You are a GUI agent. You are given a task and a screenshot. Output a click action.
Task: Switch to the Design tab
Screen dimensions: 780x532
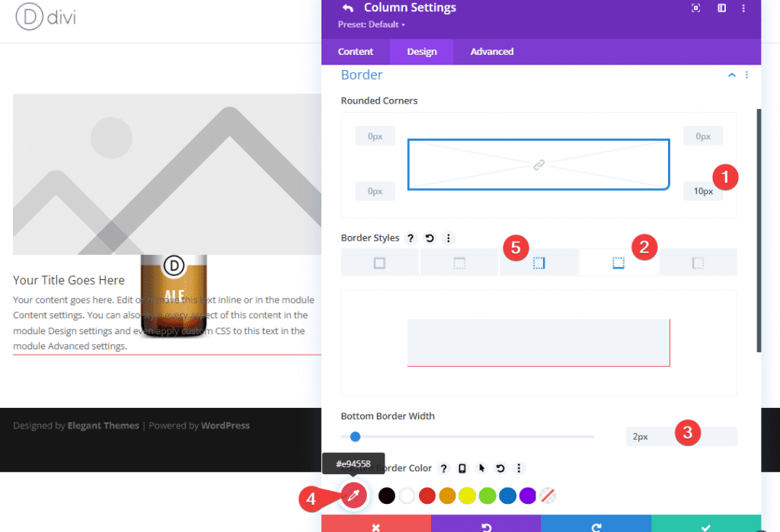tap(422, 52)
